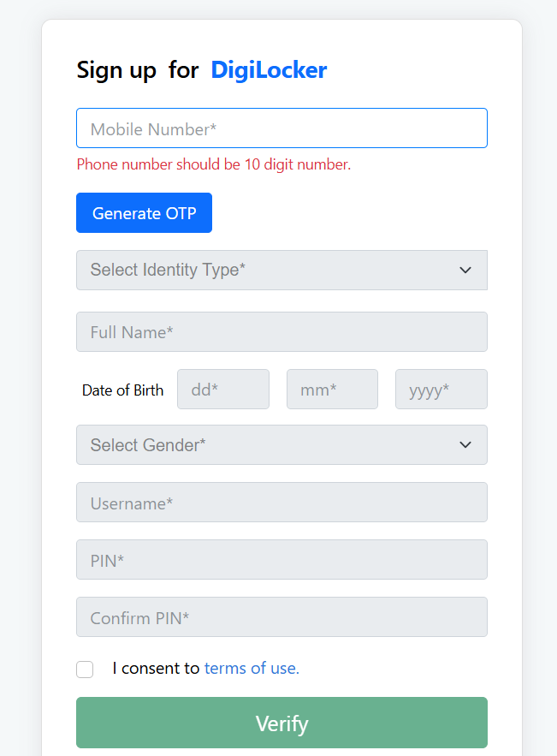
Task: Click the DigiLocker heading text
Action: (269, 70)
